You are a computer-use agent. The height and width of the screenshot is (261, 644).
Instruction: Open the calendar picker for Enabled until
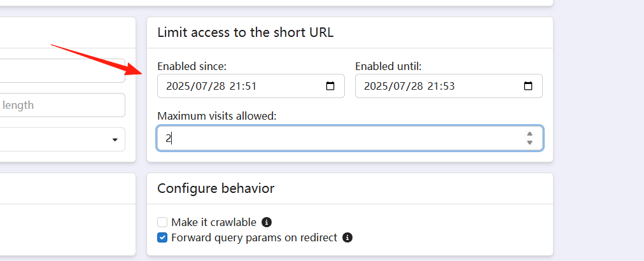528,87
